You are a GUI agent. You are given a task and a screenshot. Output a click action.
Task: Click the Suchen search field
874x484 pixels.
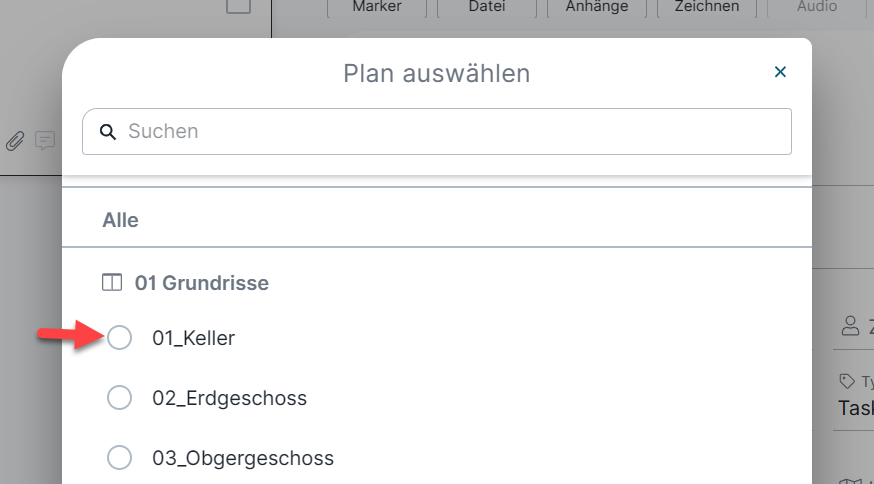click(x=436, y=132)
